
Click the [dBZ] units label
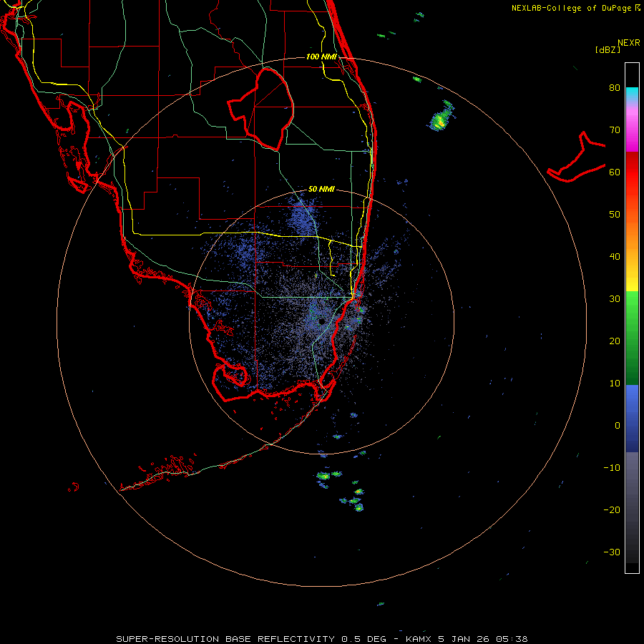[608, 49]
